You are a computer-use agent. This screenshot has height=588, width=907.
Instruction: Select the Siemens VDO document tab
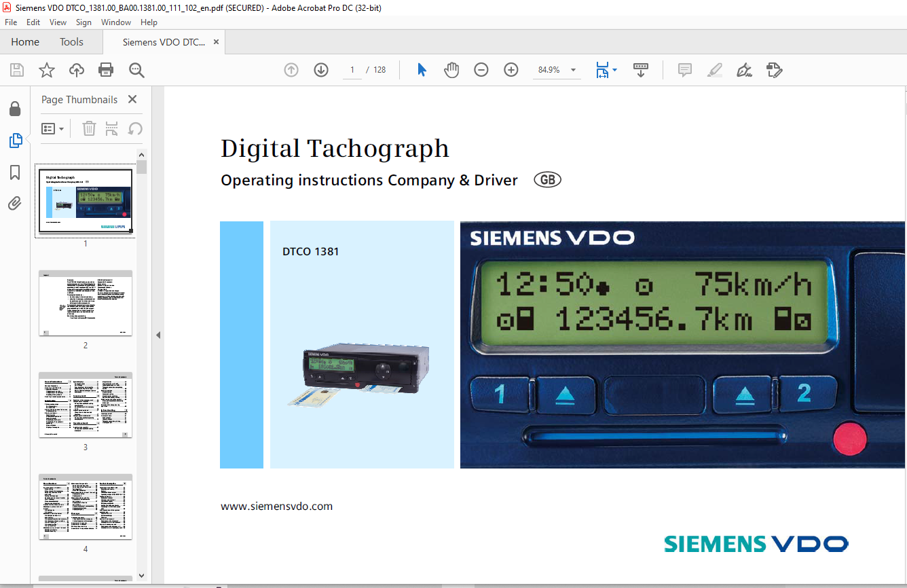pyautogui.click(x=164, y=42)
